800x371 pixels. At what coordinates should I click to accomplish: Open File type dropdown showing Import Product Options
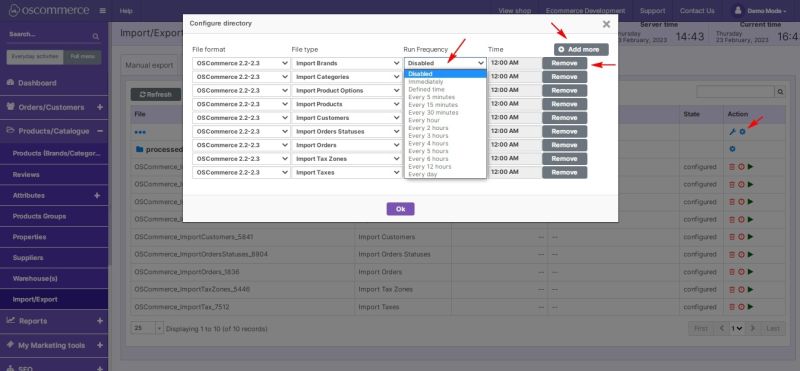click(346, 90)
